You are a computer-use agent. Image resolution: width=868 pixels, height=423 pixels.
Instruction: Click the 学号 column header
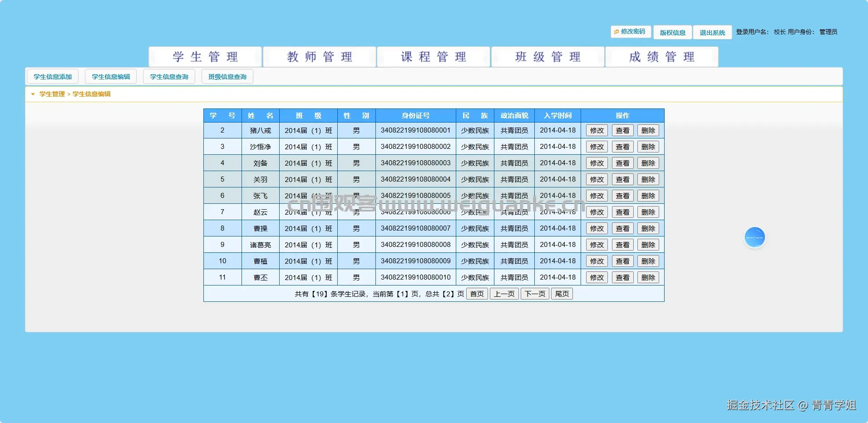coord(222,116)
